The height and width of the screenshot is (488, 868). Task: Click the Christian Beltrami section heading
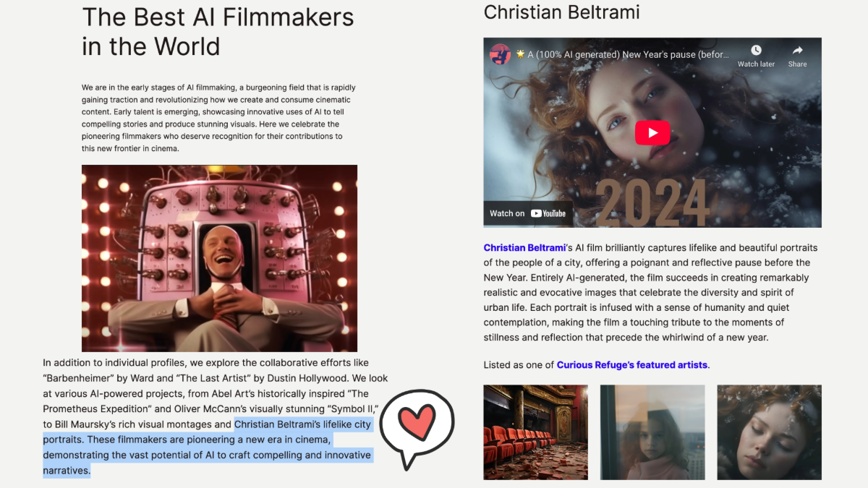(x=562, y=12)
